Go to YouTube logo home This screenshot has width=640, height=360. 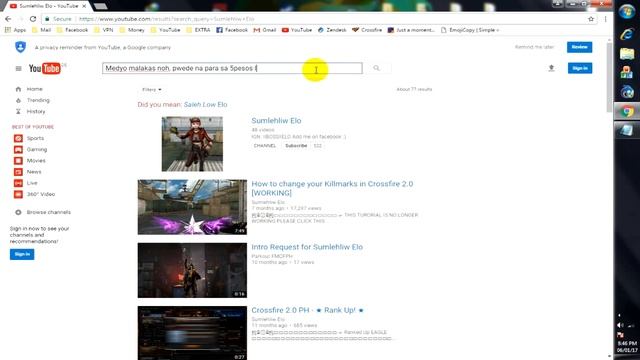pos(44,68)
